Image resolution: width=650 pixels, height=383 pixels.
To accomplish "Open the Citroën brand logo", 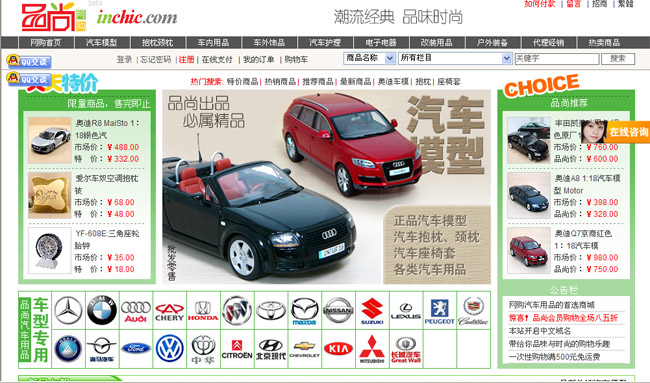I will (x=237, y=349).
